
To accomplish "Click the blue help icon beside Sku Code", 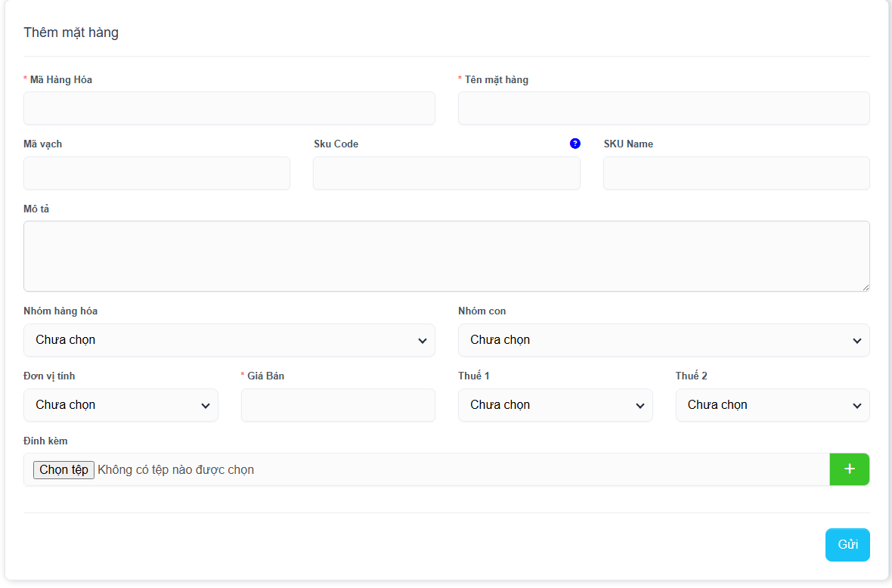I will pos(575,144).
